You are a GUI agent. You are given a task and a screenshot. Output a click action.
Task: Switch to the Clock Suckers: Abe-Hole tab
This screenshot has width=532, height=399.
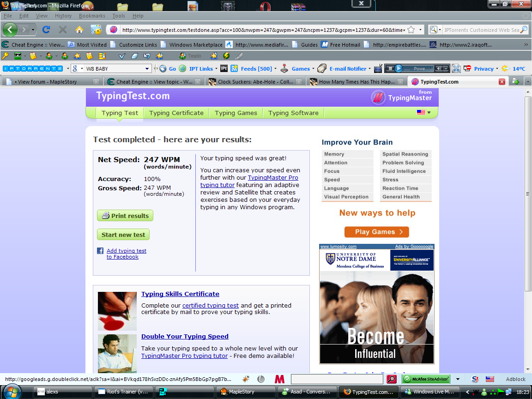[x=255, y=82]
